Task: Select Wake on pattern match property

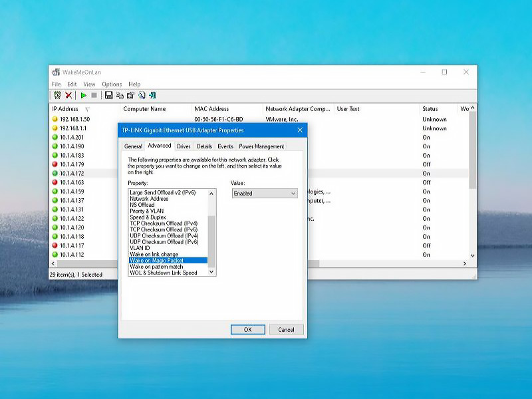Action: pyautogui.click(x=156, y=267)
